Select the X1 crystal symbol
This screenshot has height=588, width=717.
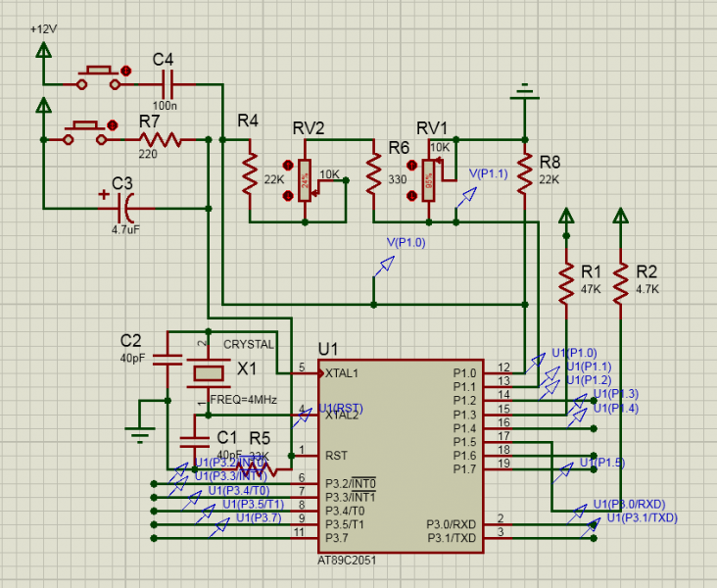[x=209, y=373]
